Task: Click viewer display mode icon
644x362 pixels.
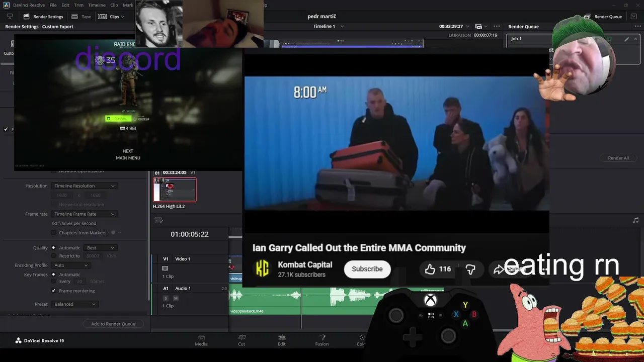Action: [x=478, y=26]
